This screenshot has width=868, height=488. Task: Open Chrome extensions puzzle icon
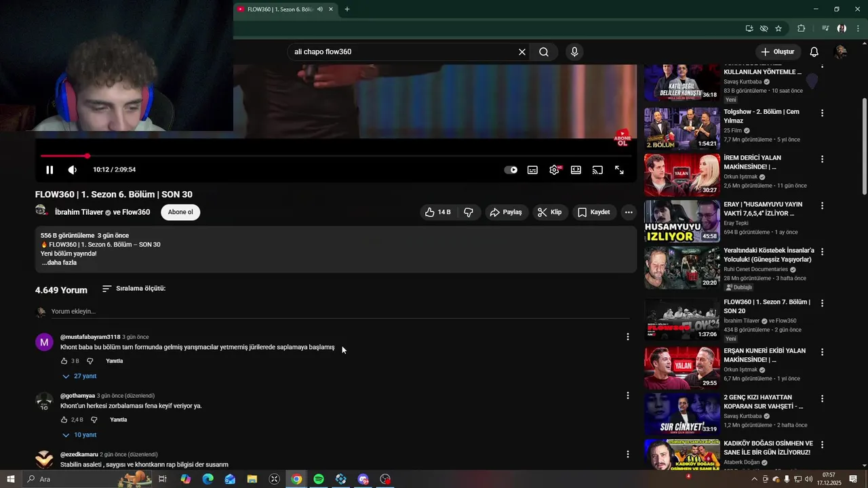pyautogui.click(x=802, y=28)
